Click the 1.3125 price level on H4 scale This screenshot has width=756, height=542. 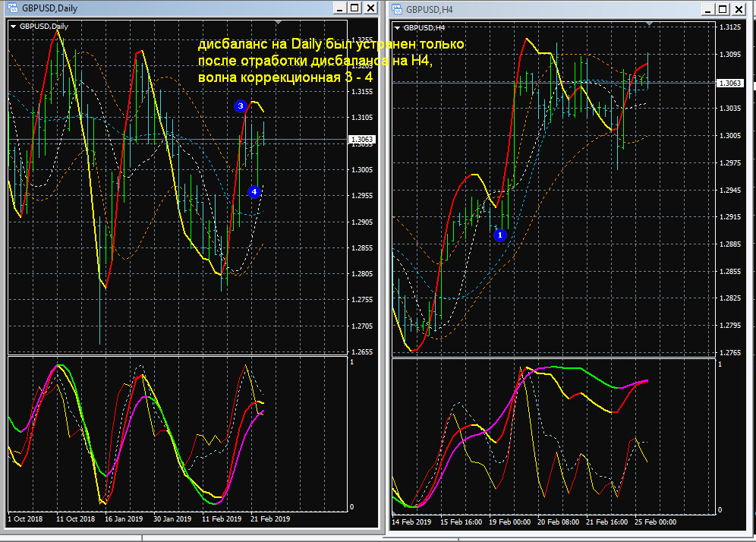click(x=730, y=27)
